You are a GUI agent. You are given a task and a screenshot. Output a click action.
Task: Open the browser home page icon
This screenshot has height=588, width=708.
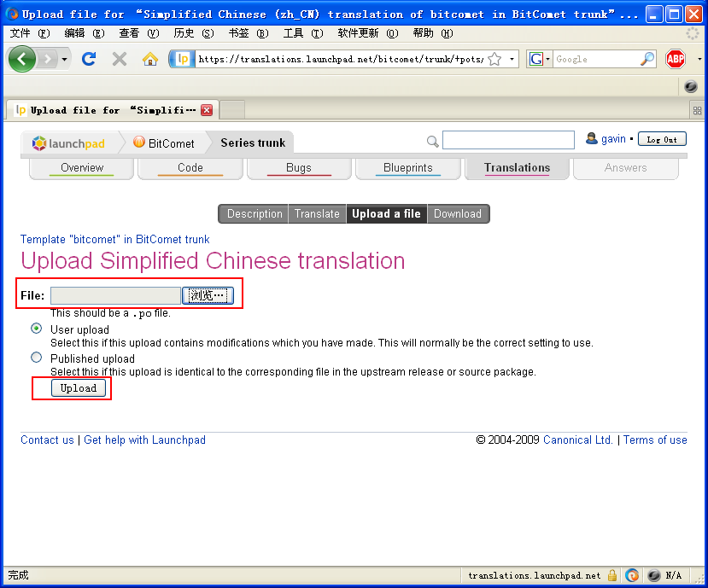[x=149, y=59]
